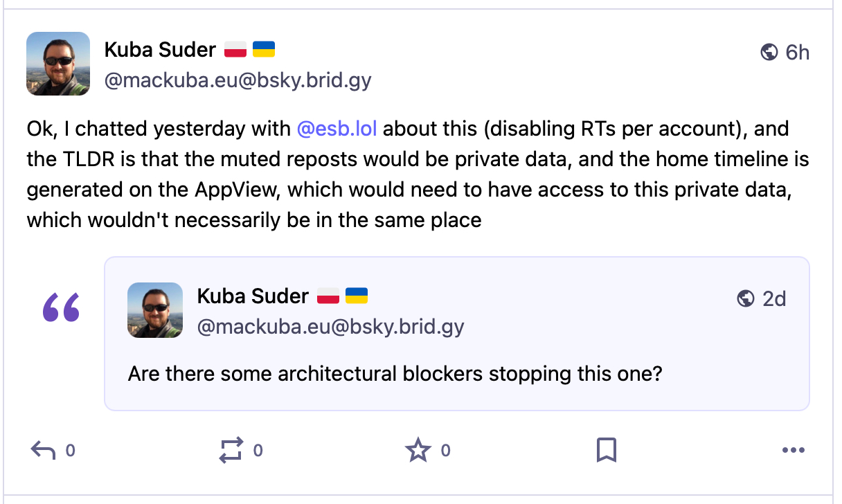Click the @mackuba.eu@bsky.brid.gy handle in main post
This screenshot has height=504, width=842.
238,80
